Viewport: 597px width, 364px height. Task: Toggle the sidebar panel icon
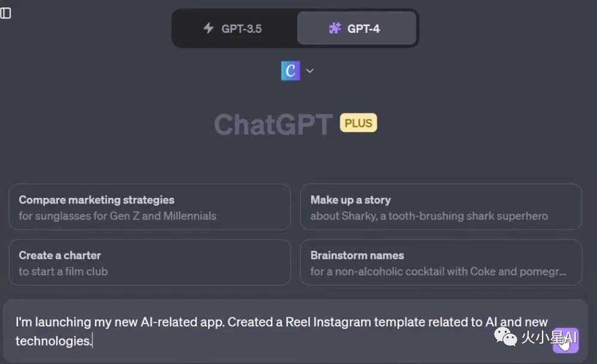pos(6,13)
